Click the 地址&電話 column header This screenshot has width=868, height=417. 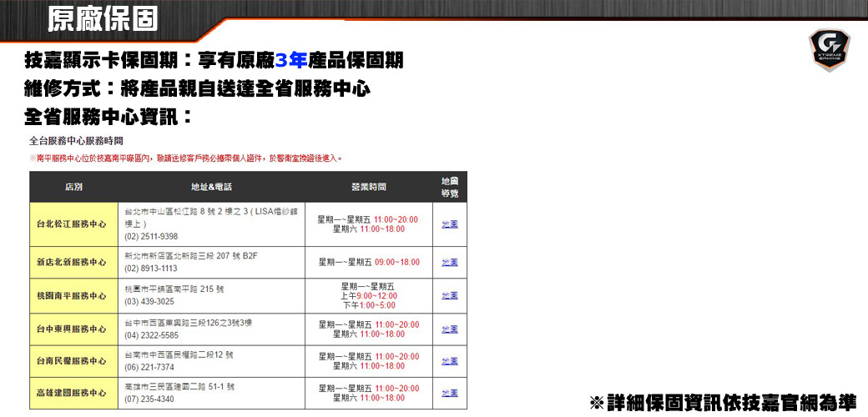tap(211, 187)
